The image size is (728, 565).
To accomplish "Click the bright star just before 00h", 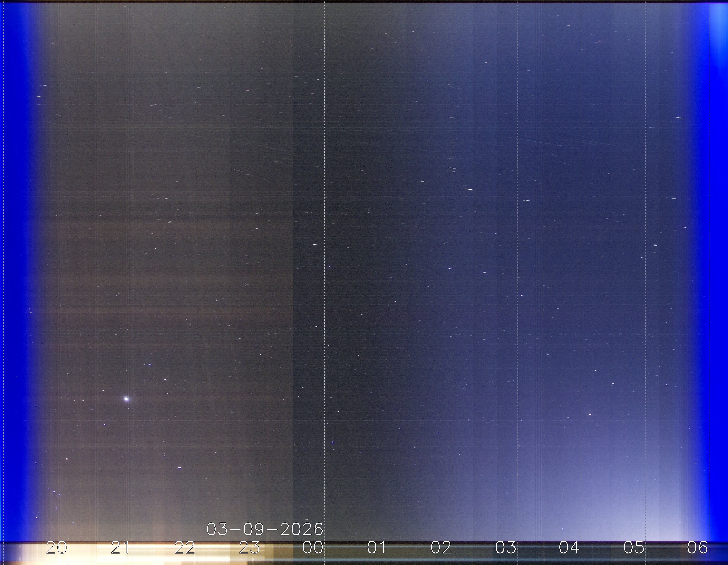I will 315,245.
